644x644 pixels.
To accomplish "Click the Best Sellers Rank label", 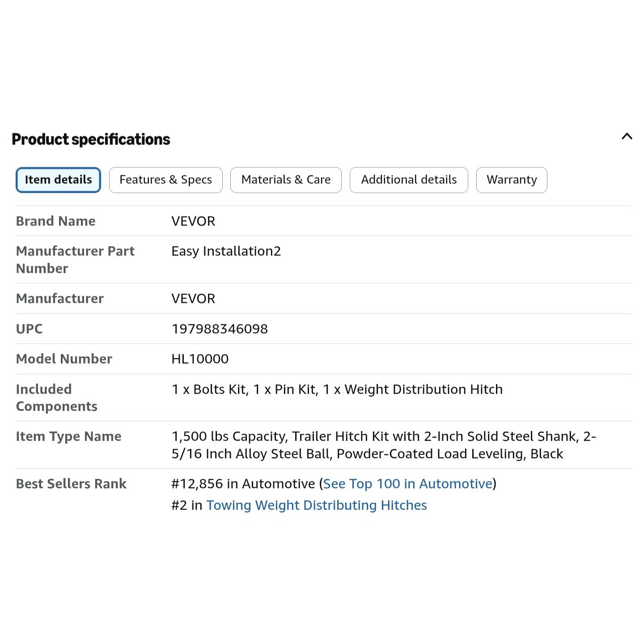I will pos(71,483).
